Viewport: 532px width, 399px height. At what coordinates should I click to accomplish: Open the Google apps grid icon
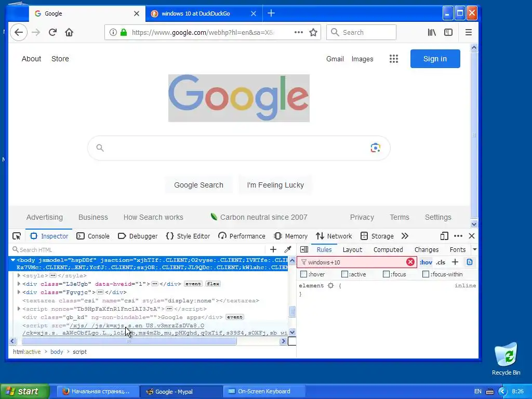394,59
